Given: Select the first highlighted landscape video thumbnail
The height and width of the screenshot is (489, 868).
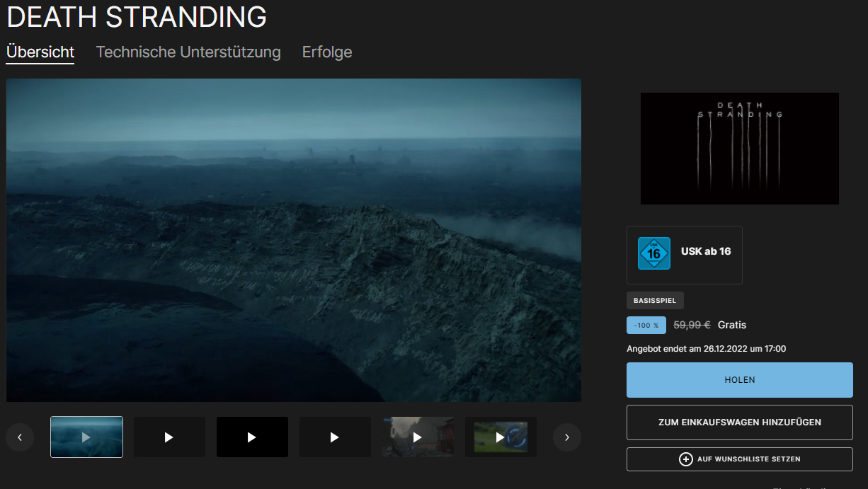Looking at the screenshot, I should [x=86, y=437].
